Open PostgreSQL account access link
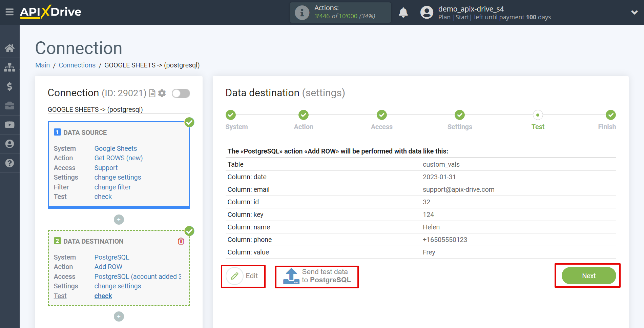This screenshot has height=328, width=644. coord(138,276)
